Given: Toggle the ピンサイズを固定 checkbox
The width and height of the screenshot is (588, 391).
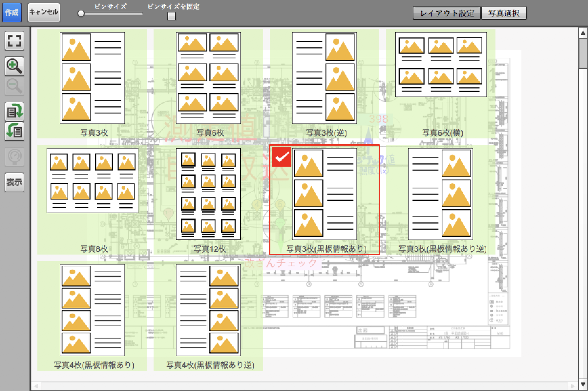Looking at the screenshot, I should 171,16.
